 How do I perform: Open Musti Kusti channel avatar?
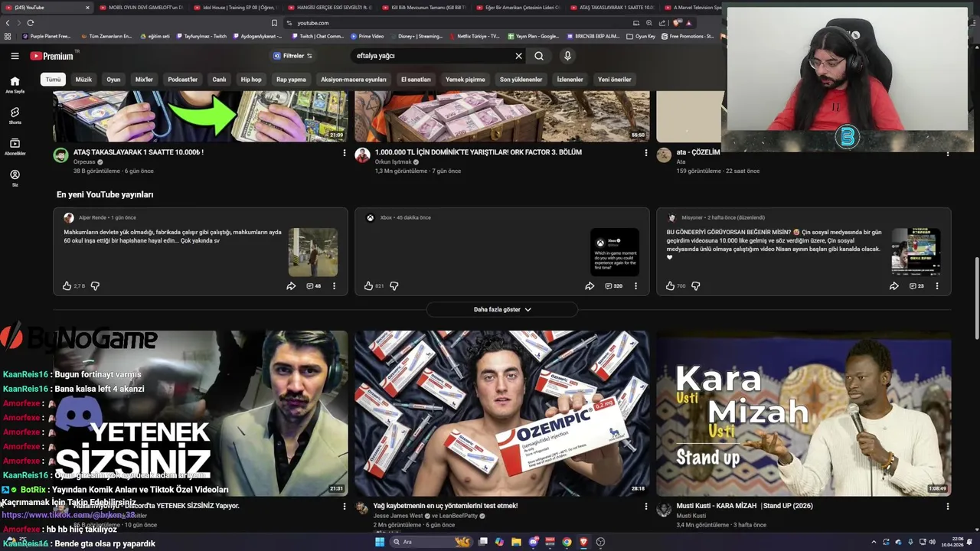pyautogui.click(x=664, y=510)
